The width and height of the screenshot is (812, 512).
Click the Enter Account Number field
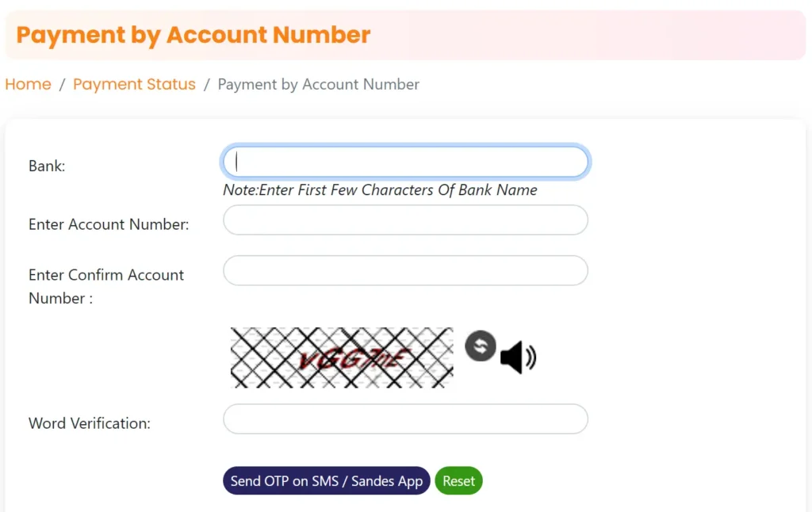[405, 220]
